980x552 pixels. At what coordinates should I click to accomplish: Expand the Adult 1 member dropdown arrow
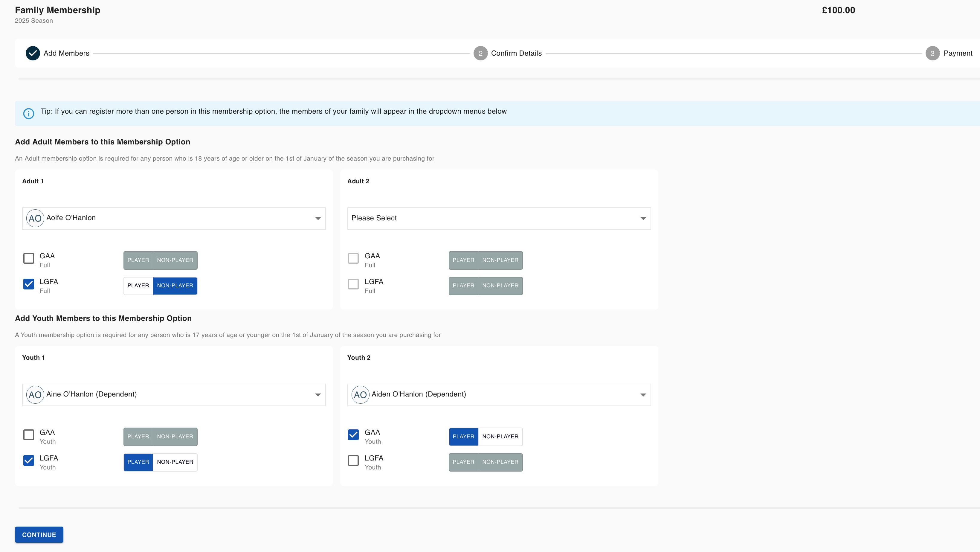[318, 218]
